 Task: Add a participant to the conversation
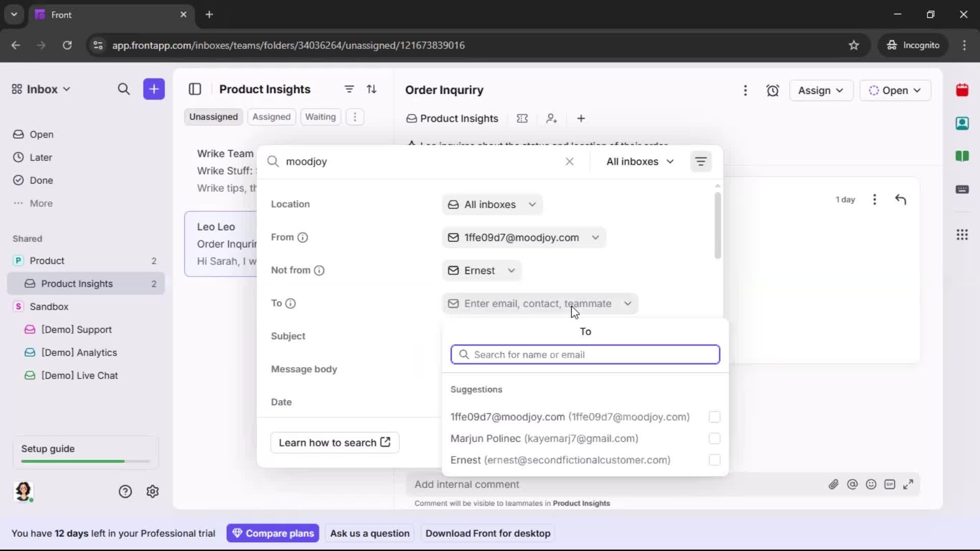coord(552,118)
